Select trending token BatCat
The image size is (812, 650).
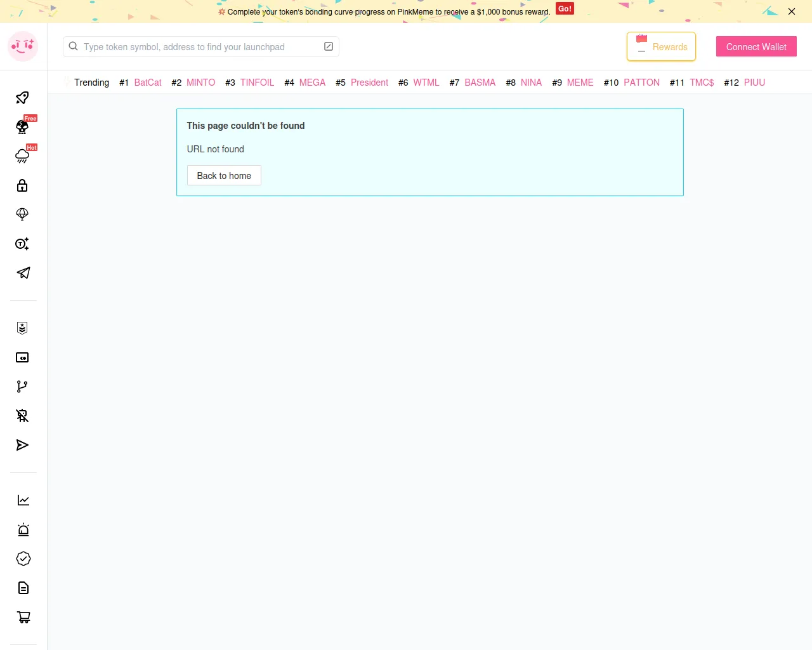click(x=148, y=83)
